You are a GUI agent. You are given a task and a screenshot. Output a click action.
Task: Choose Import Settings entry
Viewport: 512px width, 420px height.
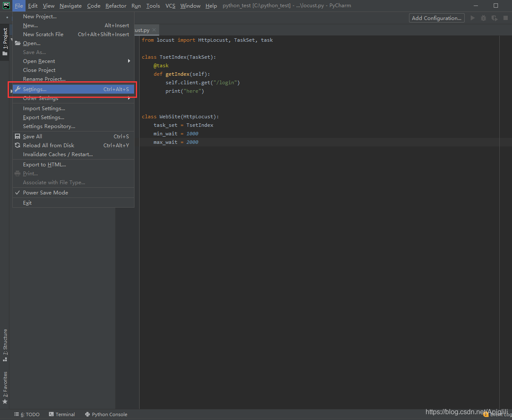pos(73,109)
